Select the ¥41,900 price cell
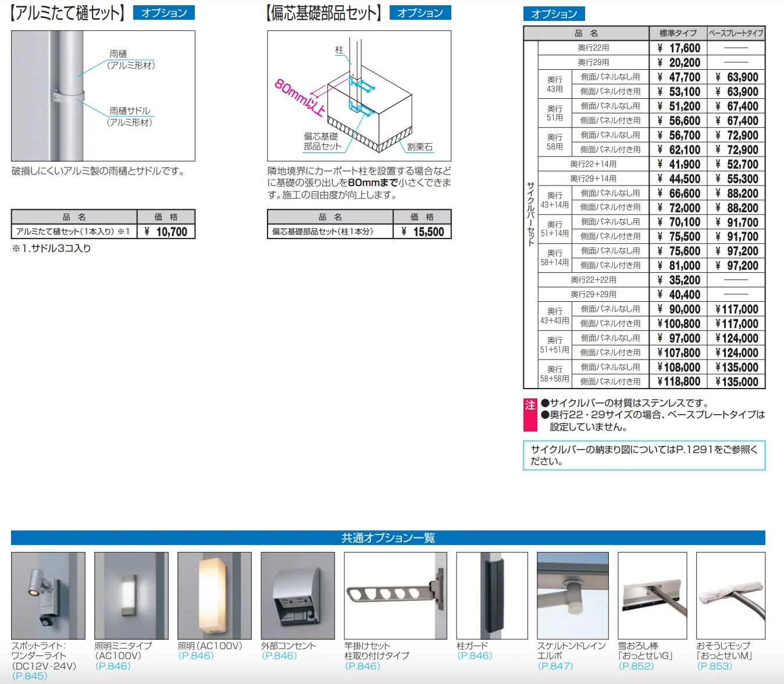 click(678, 164)
